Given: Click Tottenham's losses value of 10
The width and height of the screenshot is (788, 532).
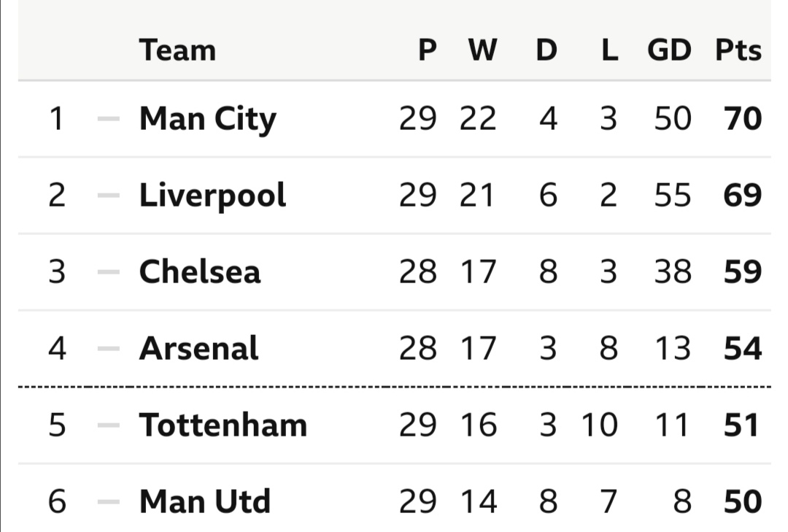Looking at the screenshot, I should pos(600,425).
